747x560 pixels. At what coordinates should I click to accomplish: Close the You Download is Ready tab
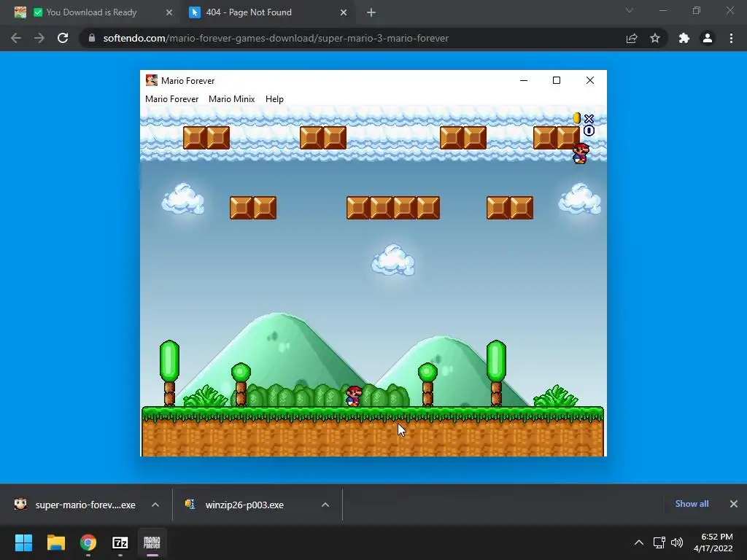click(169, 12)
